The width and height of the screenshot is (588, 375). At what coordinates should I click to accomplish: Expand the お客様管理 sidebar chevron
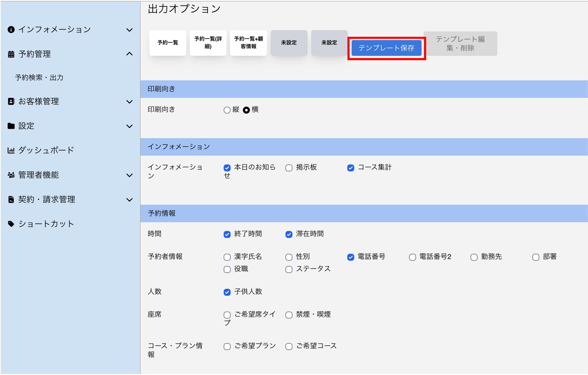tap(129, 102)
